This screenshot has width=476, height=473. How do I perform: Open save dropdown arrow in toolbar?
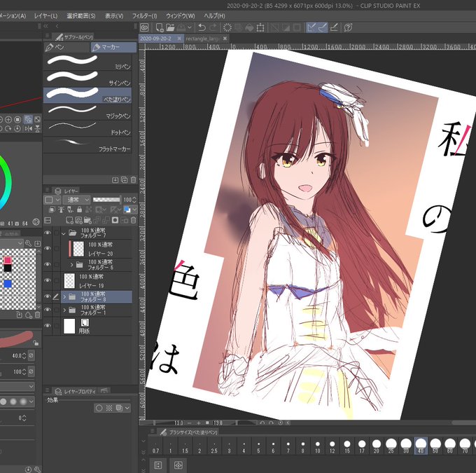click(190, 27)
